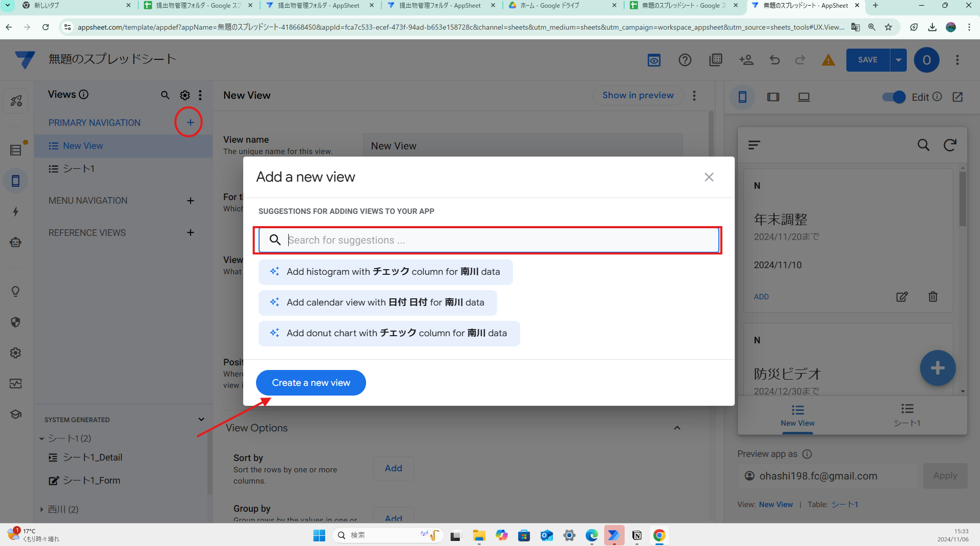This screenshot has width=980, height=546.
Task: Click the preview eye icon in header
Action: pyautogui.click(x=654, y=60)
